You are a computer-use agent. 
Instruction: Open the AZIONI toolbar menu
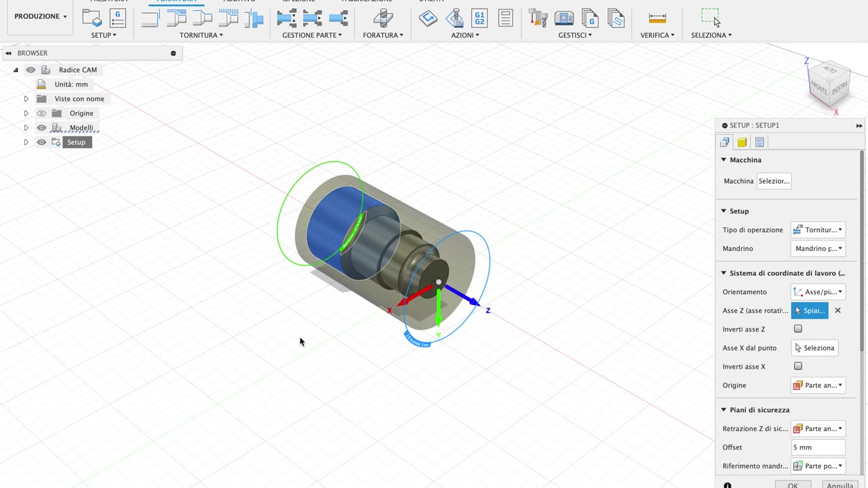pos(465,35)
